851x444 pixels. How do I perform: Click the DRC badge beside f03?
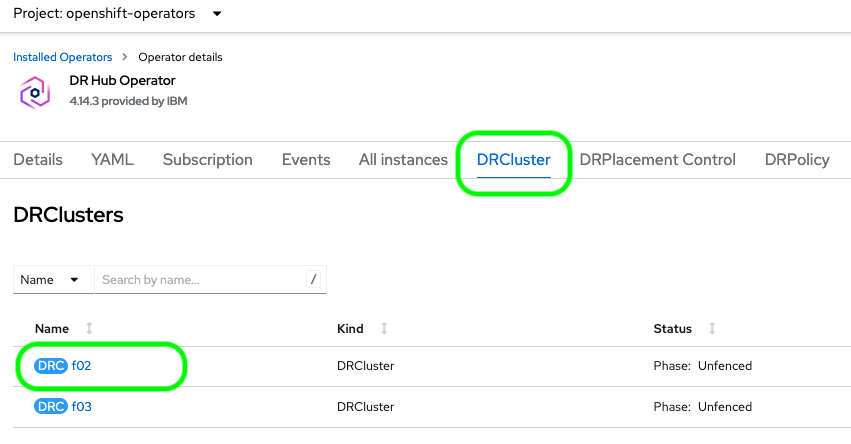tap(51, 407)
